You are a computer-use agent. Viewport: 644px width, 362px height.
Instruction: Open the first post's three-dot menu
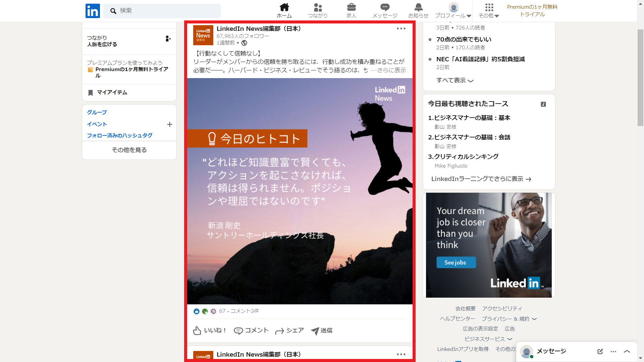click(x=401, y=28)
